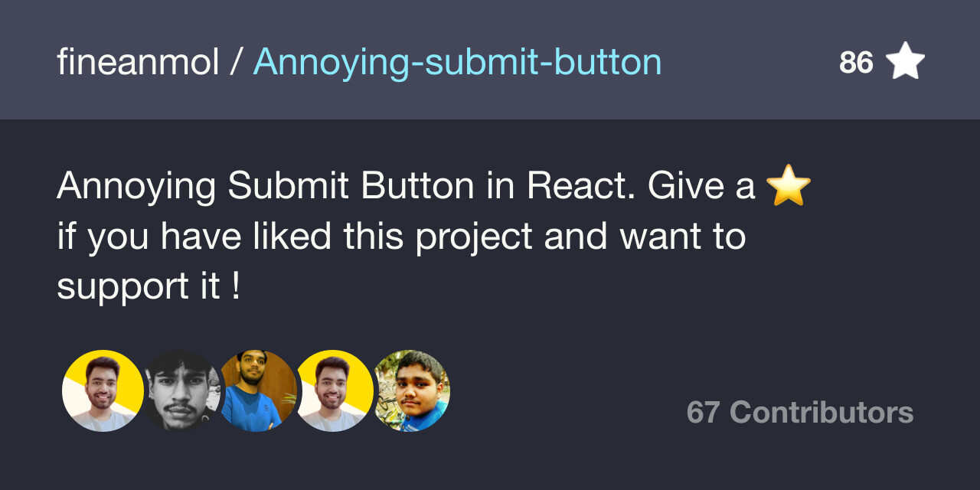This screenshot has height=490, width=980.
Task: Open the leftmost yellow-background contributor avatar
Action: [x=103, y=391]
